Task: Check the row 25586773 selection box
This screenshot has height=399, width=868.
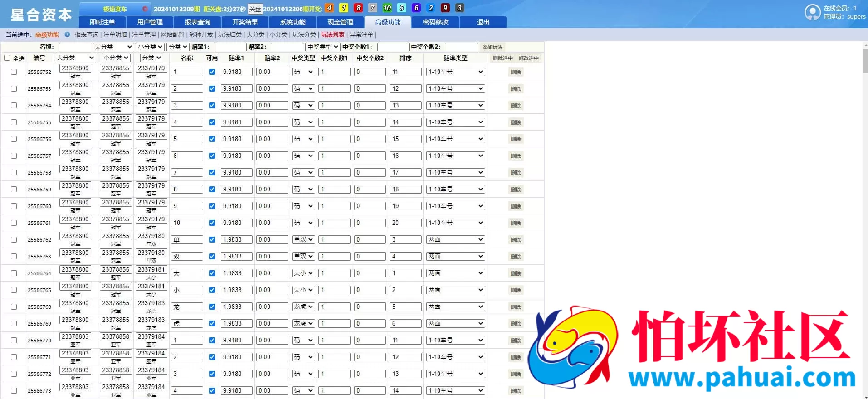Action: 14,390
